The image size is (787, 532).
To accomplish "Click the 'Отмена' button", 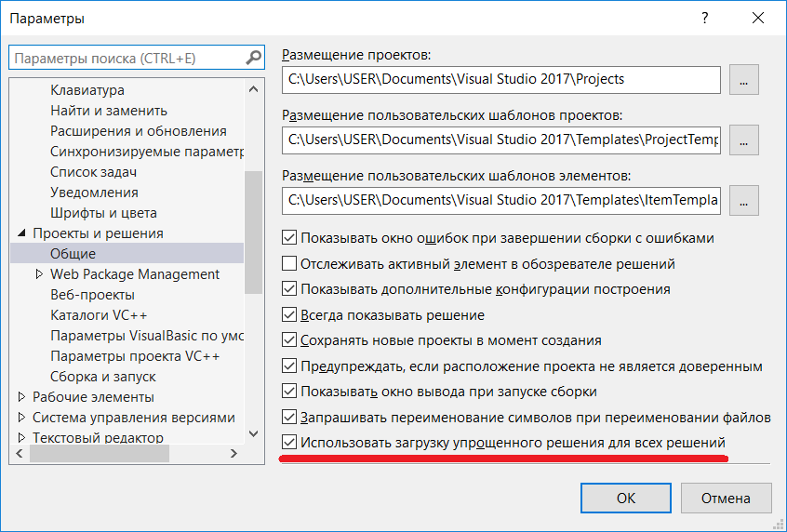I will (726, 498).
